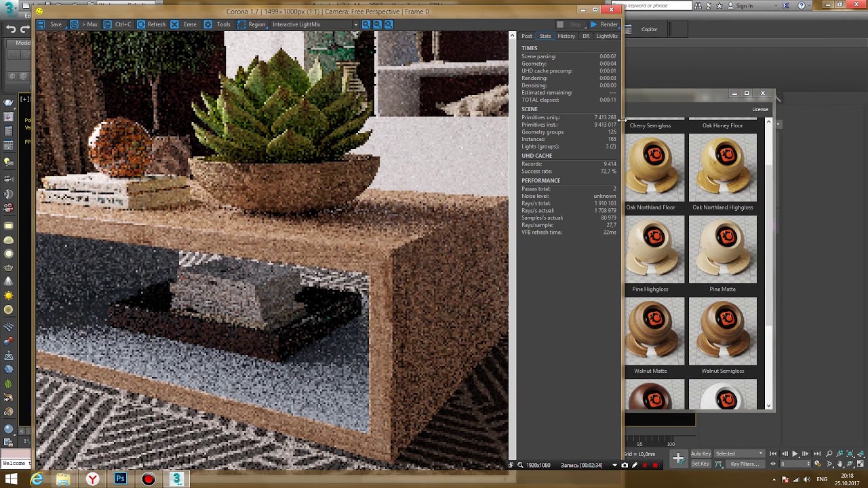Open the History tab
The height and width of the screenshot is (488, 868).
pyautogui.click(x=566, y=36)
